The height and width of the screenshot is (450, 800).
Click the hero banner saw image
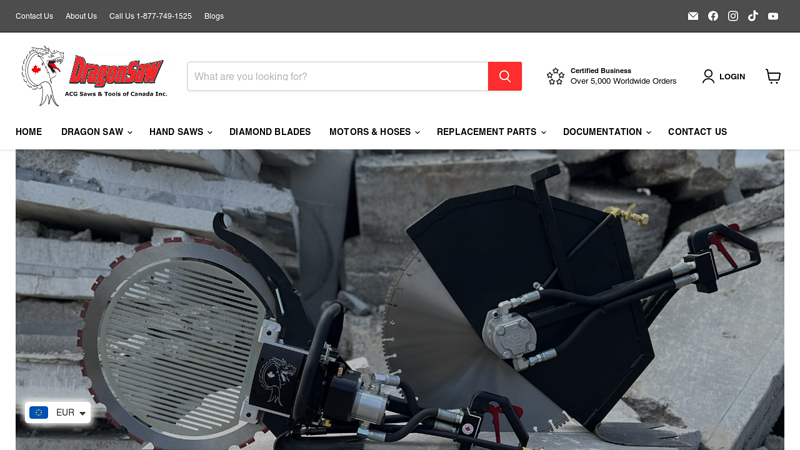400,300
